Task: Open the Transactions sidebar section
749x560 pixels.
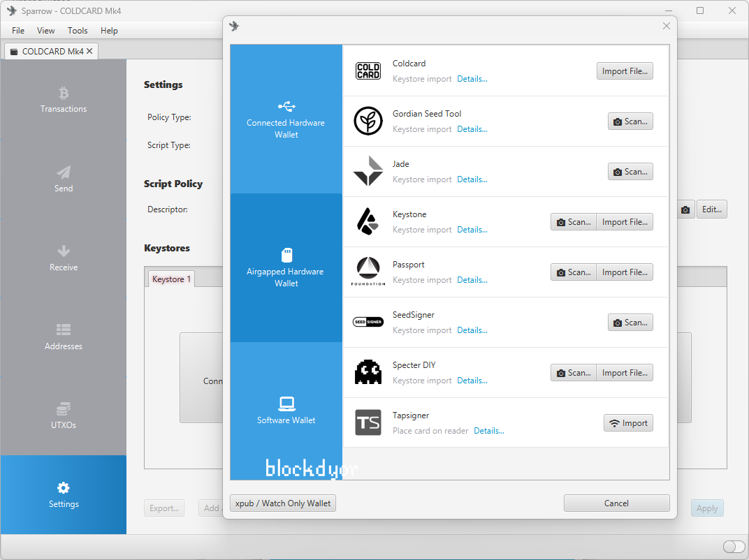Action: tap(64, 100)
